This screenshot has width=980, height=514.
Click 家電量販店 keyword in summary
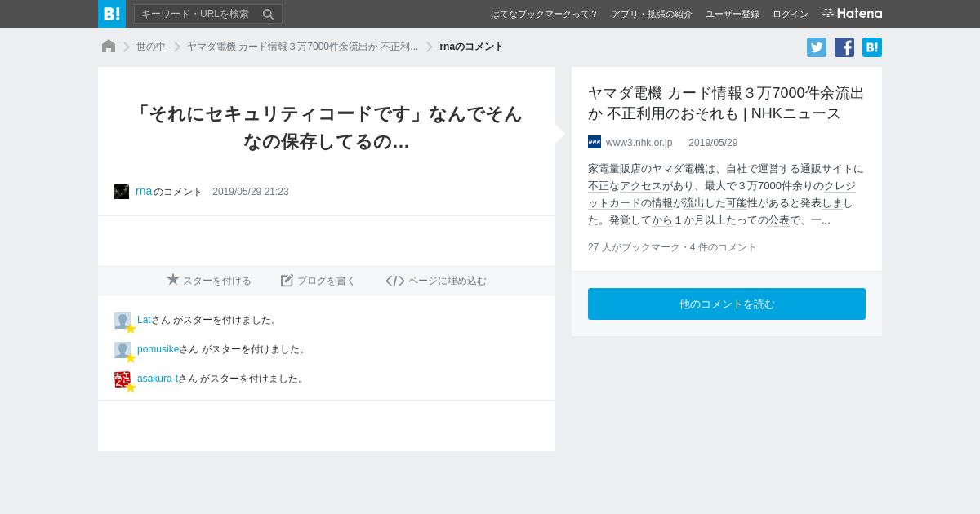click(x=614, y=169)
